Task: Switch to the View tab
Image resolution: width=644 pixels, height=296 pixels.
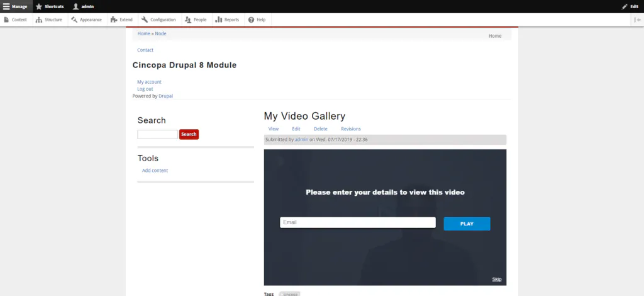Action: (274, 128)
